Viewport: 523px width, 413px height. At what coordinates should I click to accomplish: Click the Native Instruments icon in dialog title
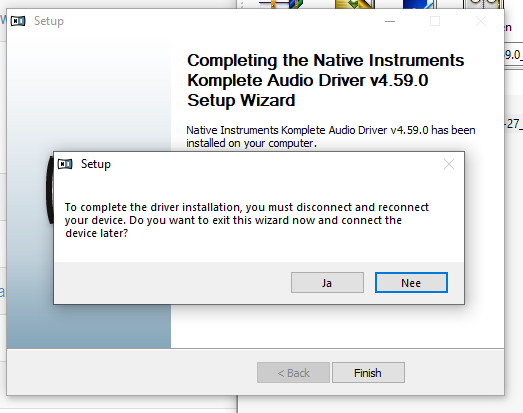(65, 164)
